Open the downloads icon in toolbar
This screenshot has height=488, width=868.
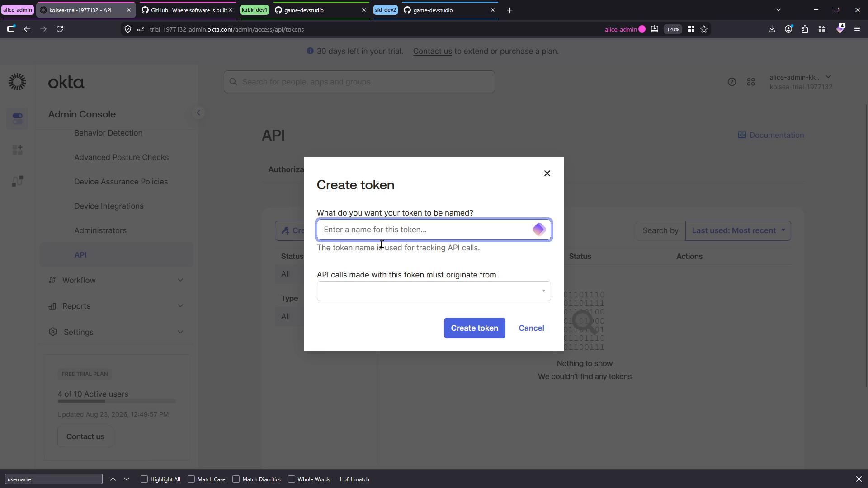(x=772, y=29)
